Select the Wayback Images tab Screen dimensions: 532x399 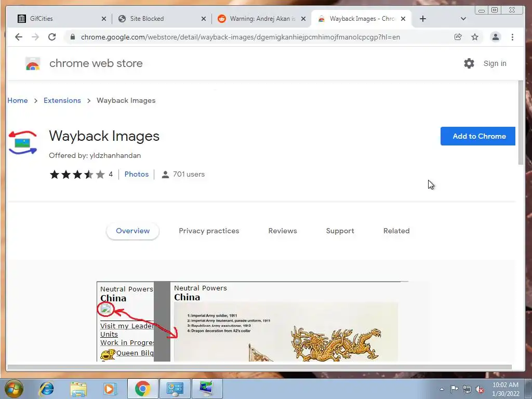point(362,19)
